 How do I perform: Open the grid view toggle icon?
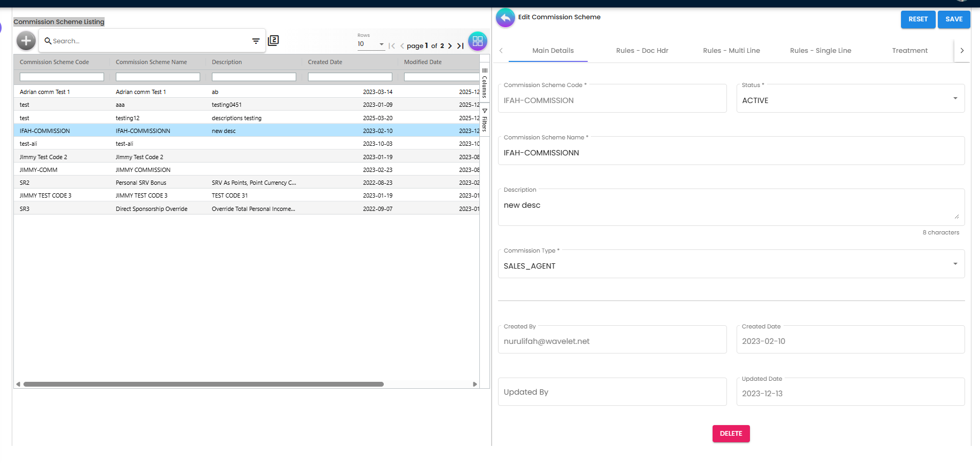pyautogui.click(x=478, y=41)
